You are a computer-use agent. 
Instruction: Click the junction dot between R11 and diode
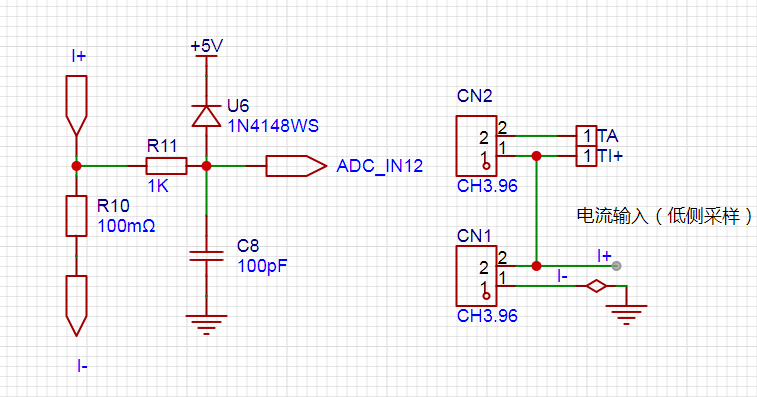[x=206, y=166]
